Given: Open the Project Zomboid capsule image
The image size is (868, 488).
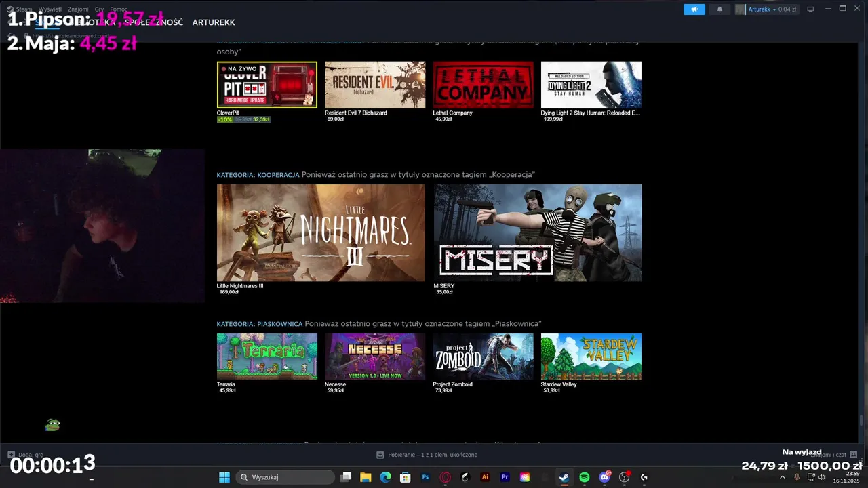Looking at the screenshot, I should 483,357.
